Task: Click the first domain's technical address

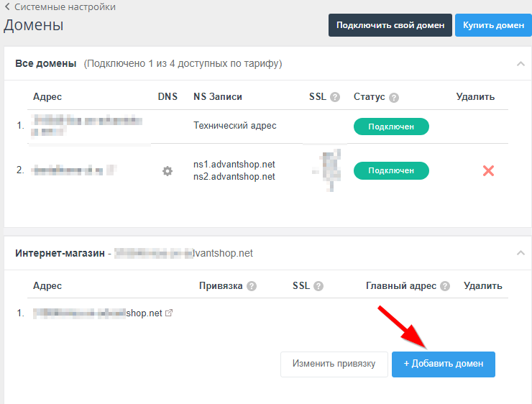Action: [x=86, y=126]
